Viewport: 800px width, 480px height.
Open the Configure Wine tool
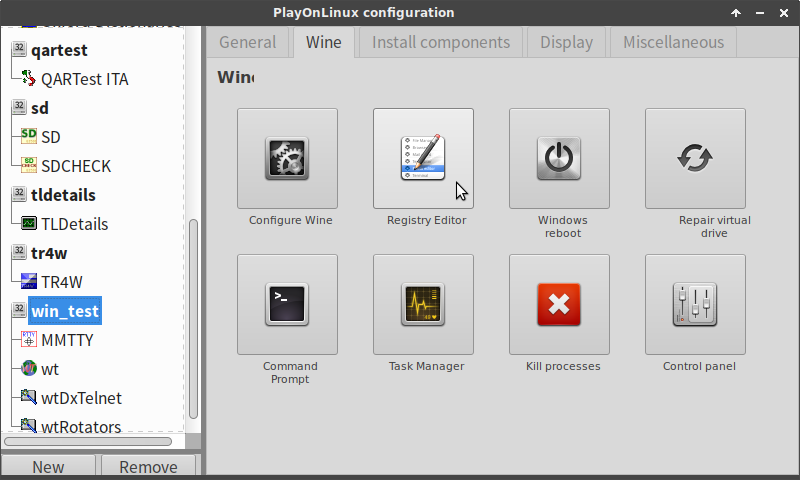(287, 158)
